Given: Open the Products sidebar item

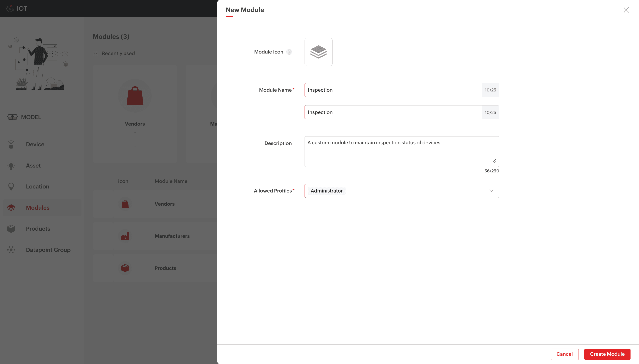Looking at the screenshot, I should point(38,228).
